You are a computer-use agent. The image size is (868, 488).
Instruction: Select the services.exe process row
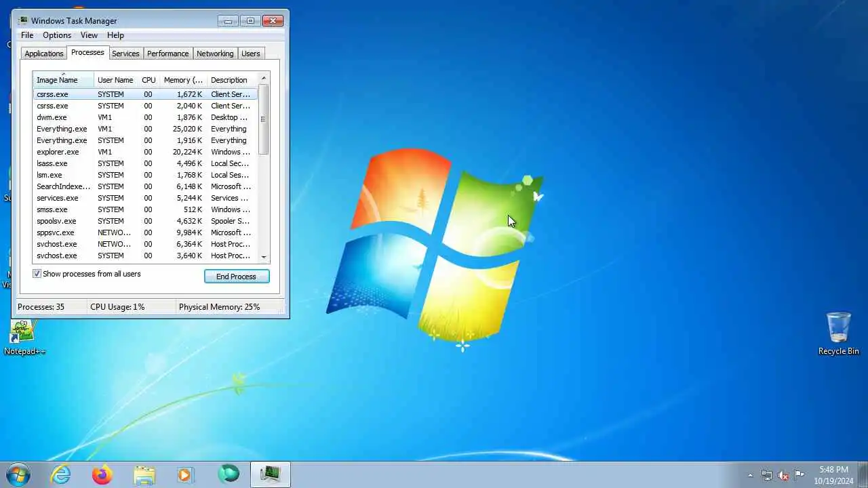145,198
